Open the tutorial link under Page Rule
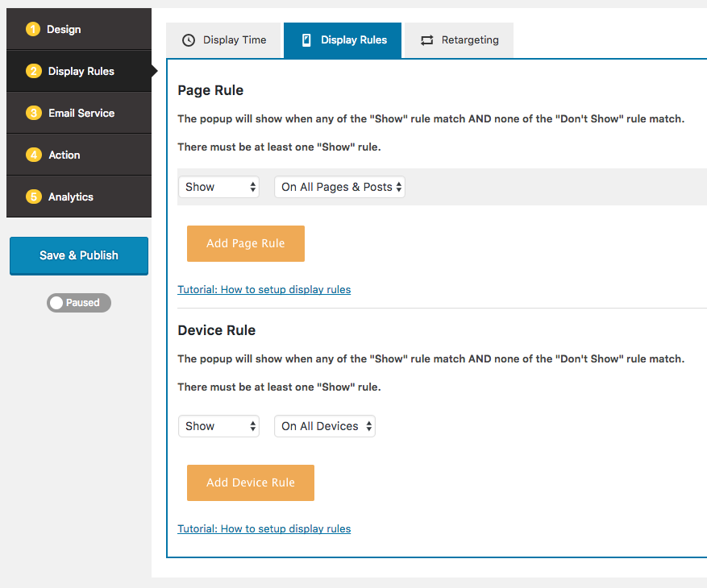 [264, 289]
